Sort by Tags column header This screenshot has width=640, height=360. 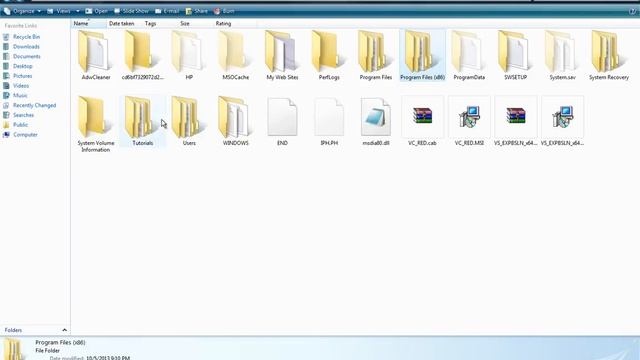[150, 24]
